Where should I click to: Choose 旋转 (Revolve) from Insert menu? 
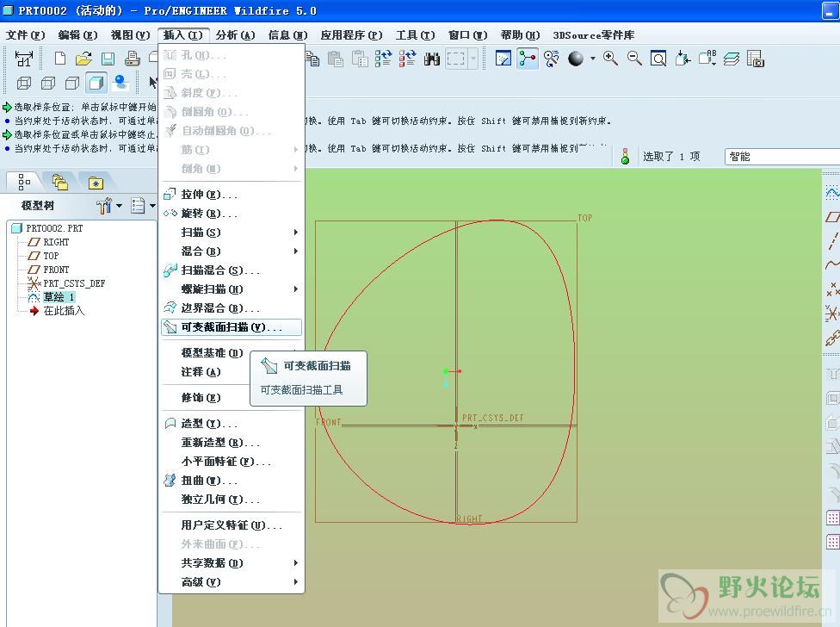[232, 214]
